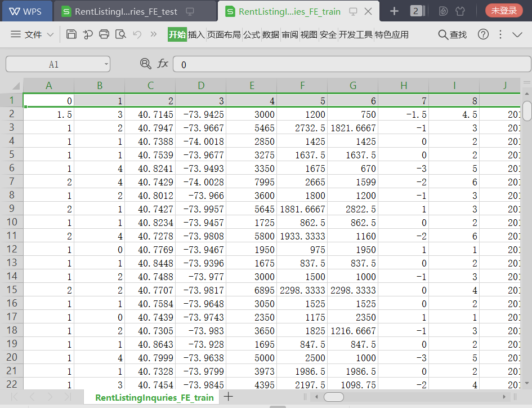532x408 pixels.
Task: Expand the 文件 dropdown arrow
Action: point(50,34)
